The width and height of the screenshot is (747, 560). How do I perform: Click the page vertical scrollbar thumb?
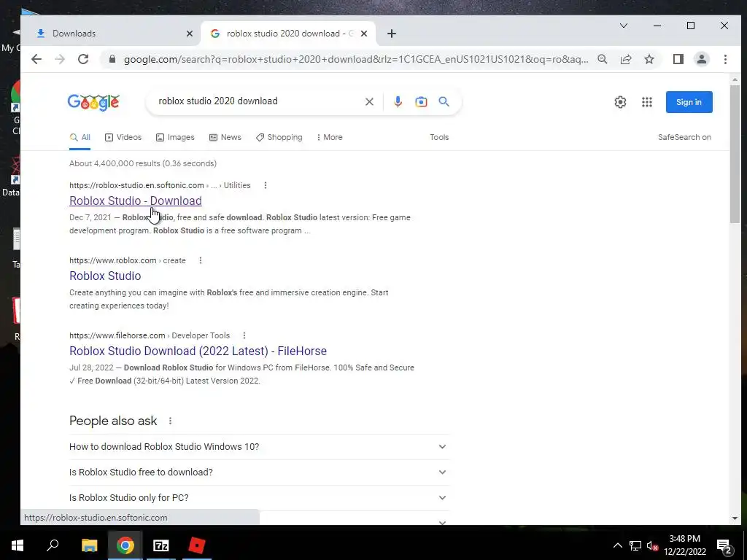coord(735,154)
